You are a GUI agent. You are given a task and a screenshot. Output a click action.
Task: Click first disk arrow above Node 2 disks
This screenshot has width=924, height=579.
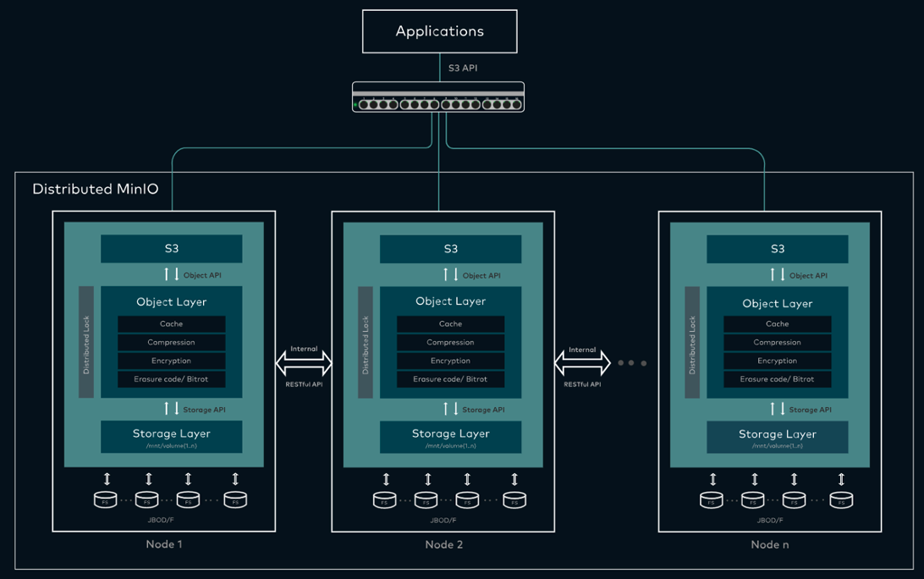pyautogui.click(x=387, y=479)
